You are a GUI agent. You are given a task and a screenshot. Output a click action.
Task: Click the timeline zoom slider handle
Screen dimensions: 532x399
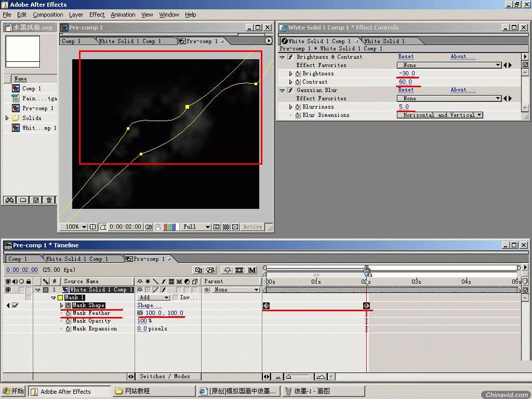(288, 377)
